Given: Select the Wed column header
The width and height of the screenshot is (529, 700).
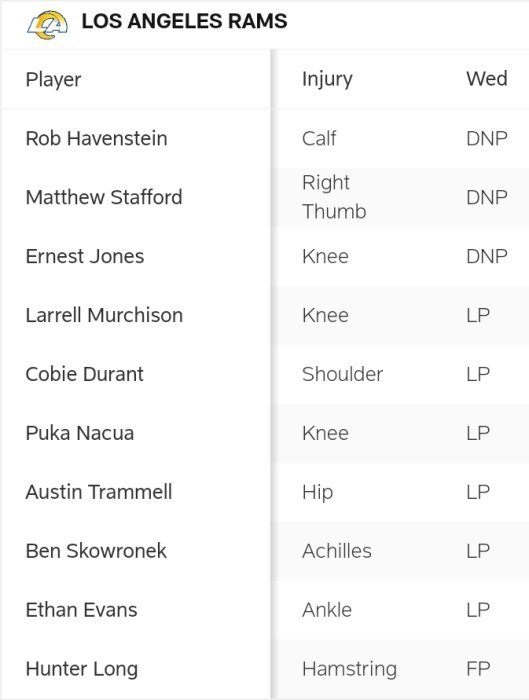Looking at the screenshot, I should click(x=487, y=79).
